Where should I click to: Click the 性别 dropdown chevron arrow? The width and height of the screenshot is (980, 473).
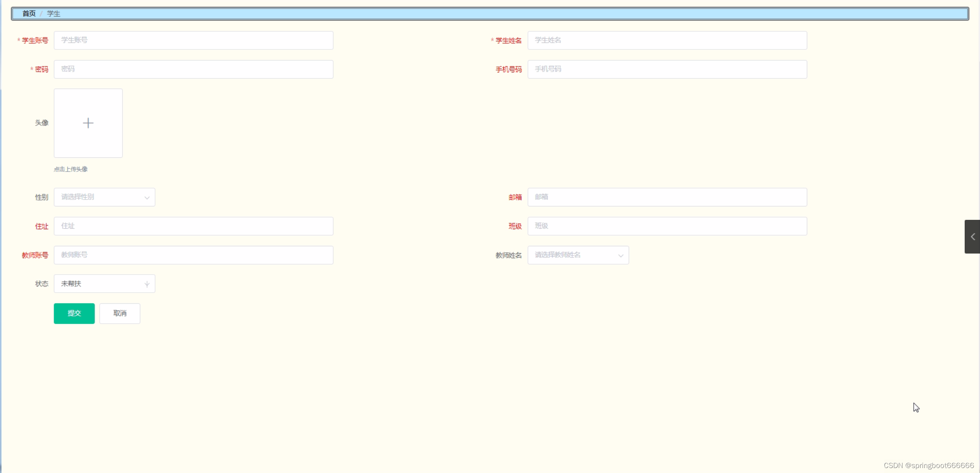pos(147,198)
